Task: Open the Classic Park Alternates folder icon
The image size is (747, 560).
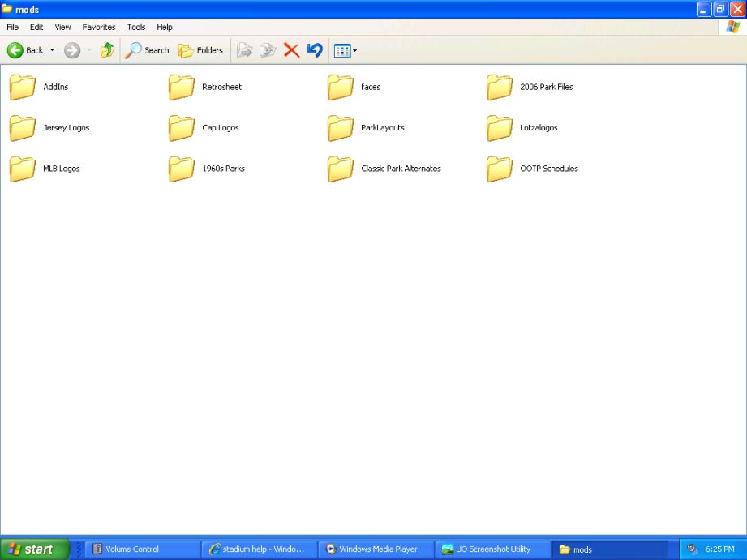Action: click(341, 169)
